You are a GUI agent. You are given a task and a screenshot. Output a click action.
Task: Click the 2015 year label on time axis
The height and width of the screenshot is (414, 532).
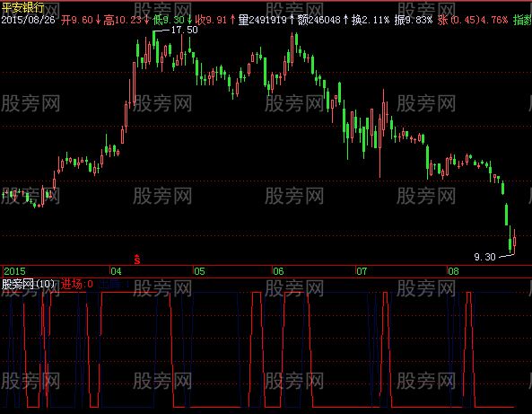14,271
